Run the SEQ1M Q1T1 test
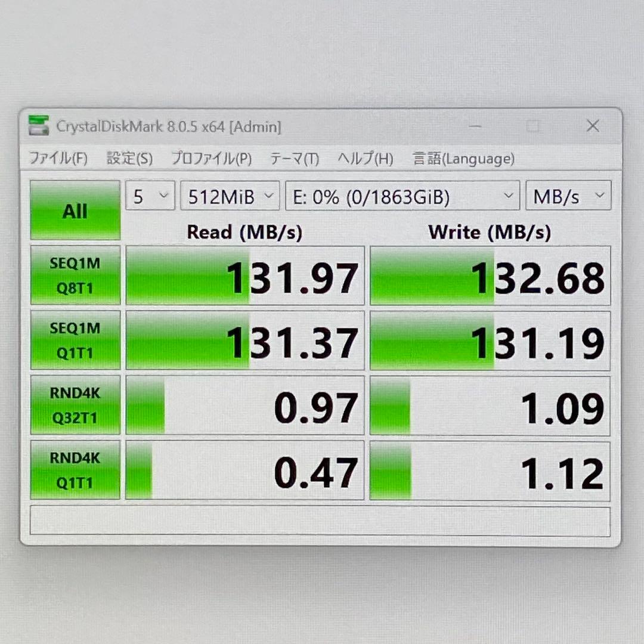644x644 pixels. click(75, 339)
